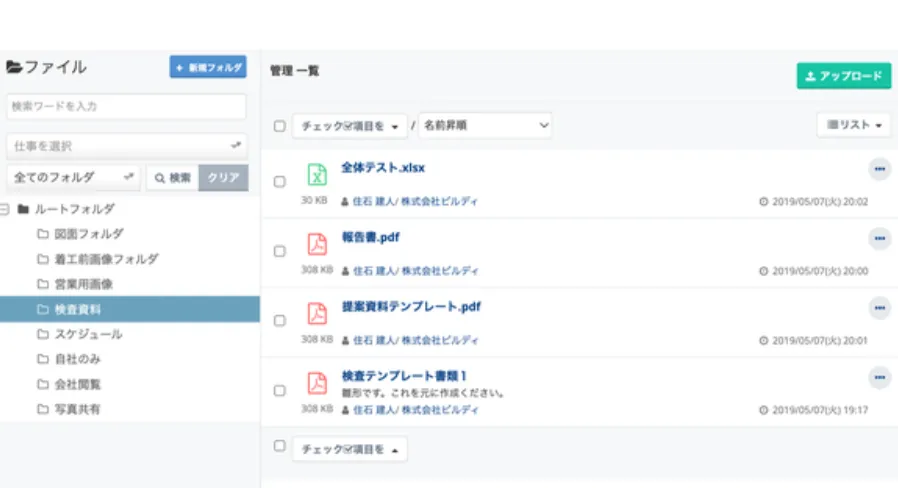Open more options for 検査テンプレート書類1
Viewport: 898px width, 488px height.
click(x=880, y=377)
